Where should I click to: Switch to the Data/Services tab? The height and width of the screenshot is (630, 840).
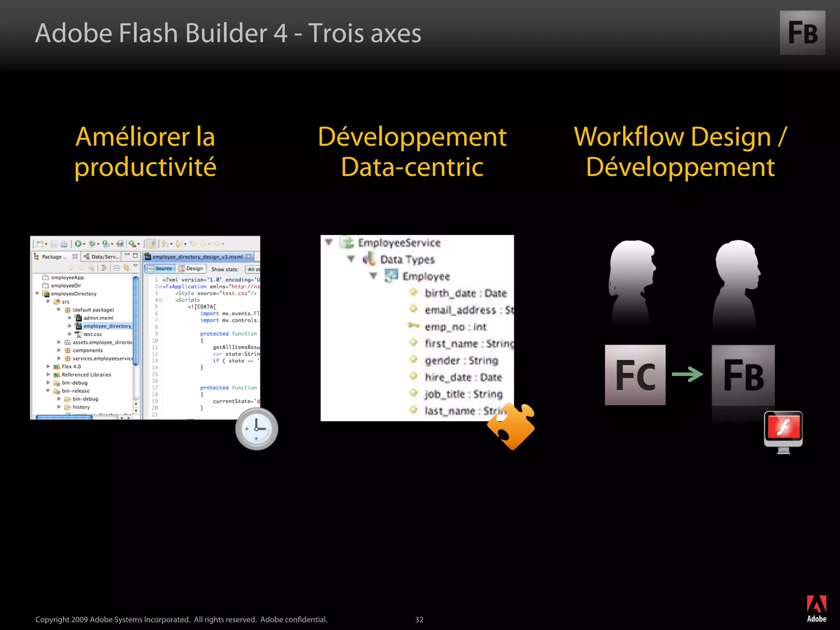pyautogui.click(x=102, y=257)
